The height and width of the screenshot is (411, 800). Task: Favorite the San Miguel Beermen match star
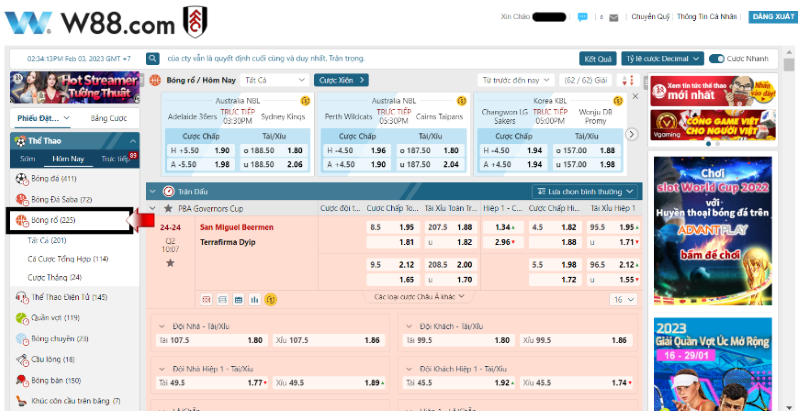(170, 263)
